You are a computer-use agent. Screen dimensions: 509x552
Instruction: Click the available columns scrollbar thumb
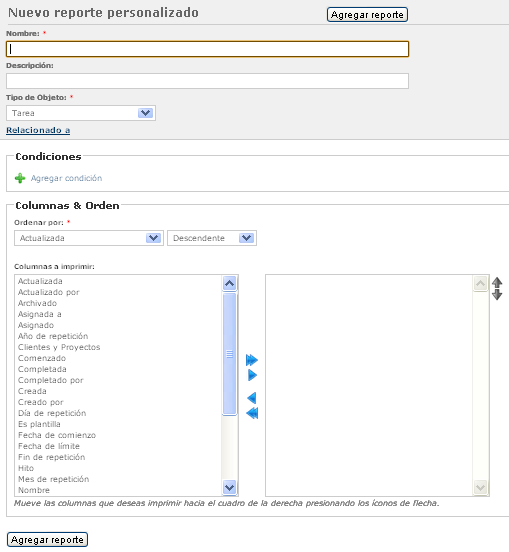coord(230,354)
